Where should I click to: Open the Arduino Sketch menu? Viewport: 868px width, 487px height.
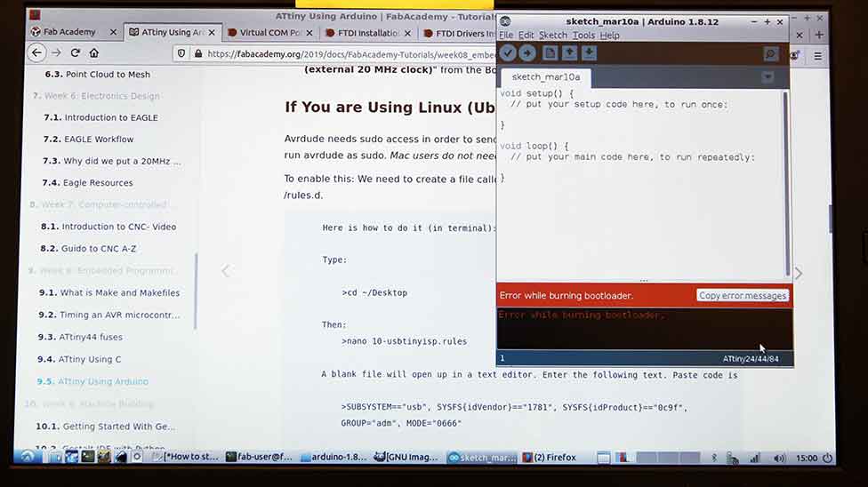553,35
